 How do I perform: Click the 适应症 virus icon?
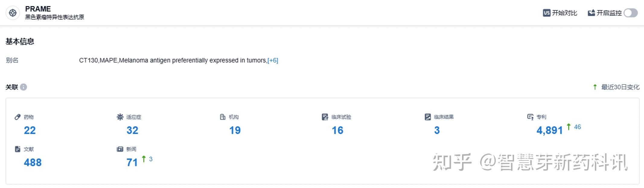[x=120, y=117]
